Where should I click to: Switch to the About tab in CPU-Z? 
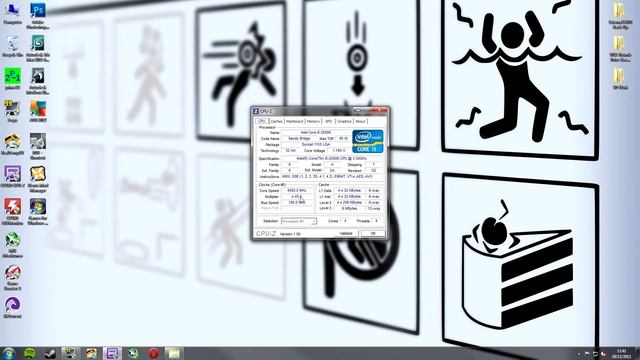[x=360, y=121]
